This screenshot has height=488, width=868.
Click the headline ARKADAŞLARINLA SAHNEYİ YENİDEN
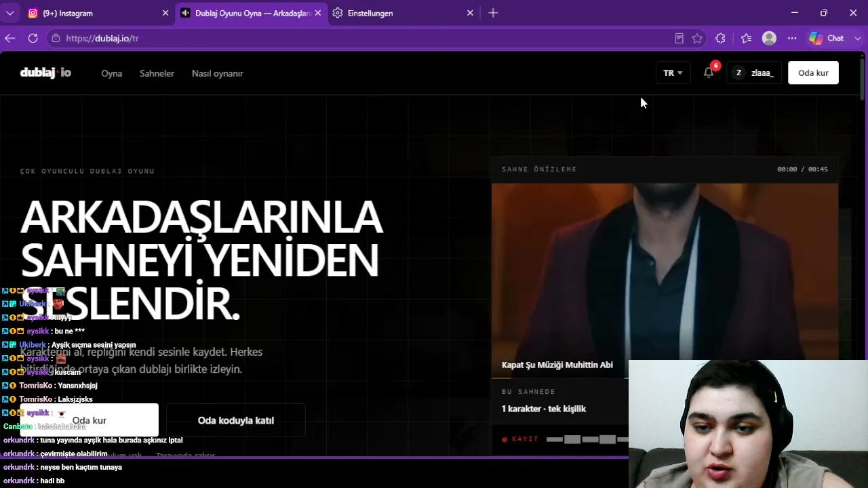201,239
